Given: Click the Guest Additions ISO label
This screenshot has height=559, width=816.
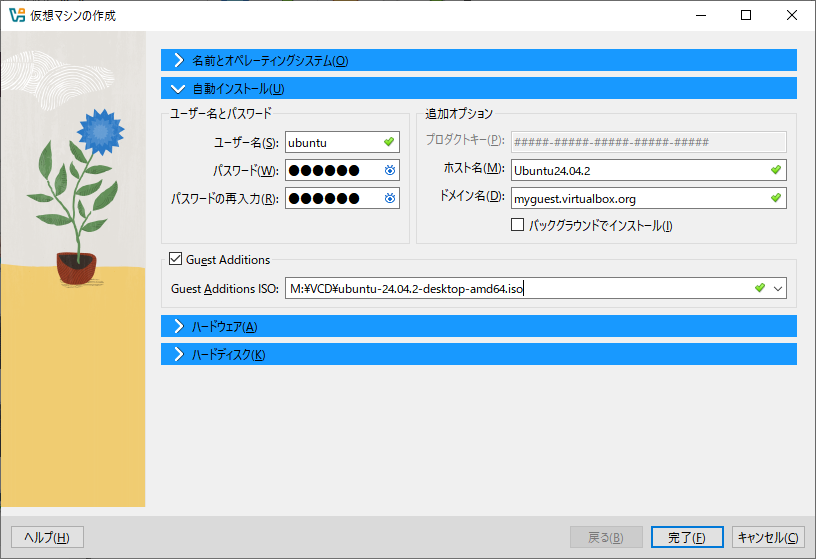Looking at the screenshot, I should (x=225, y=289).
